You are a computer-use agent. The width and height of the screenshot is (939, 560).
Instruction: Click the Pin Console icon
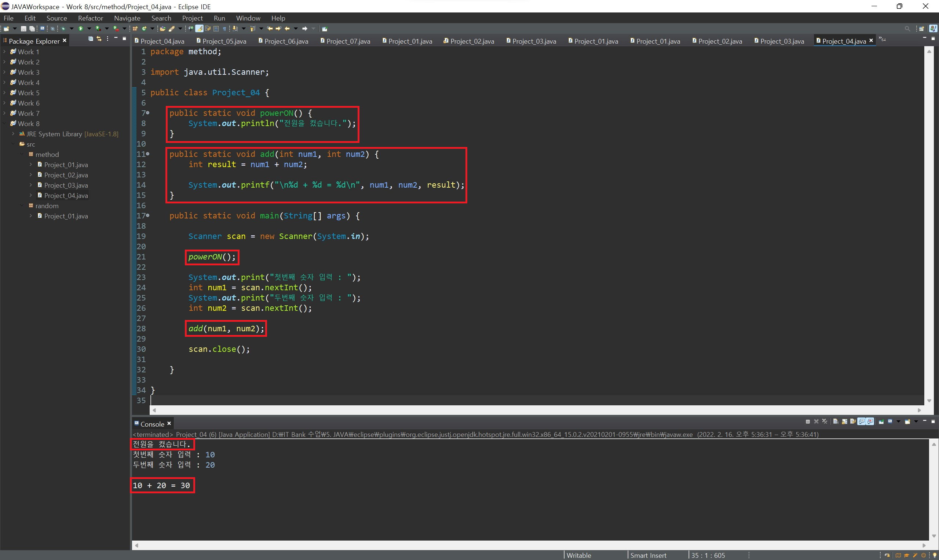point(881,421)
